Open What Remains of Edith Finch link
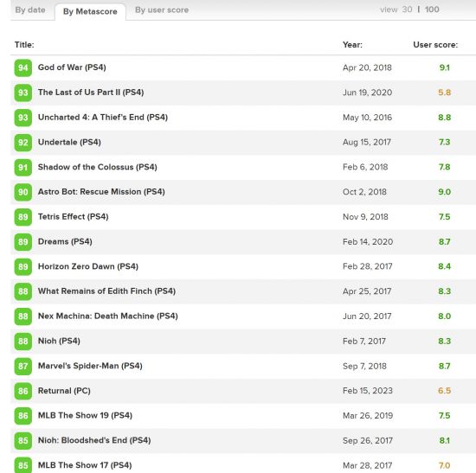 click(x=106, y=291)
